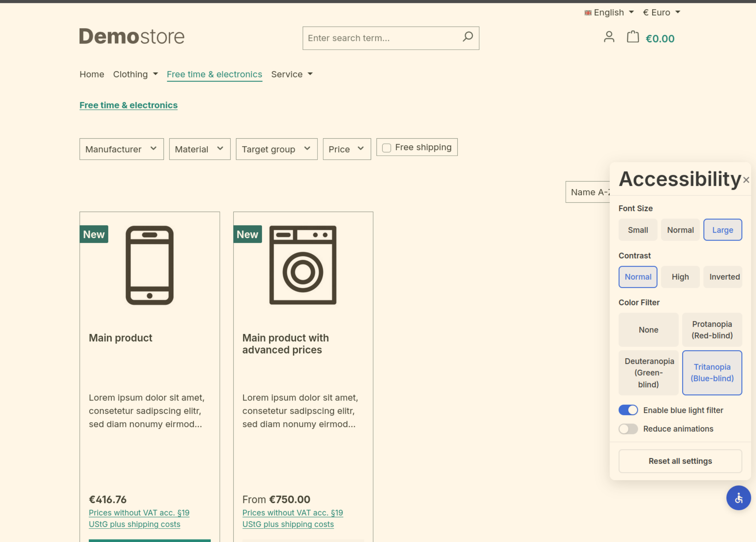
Task: Choose Inverted contrast mode
Action: tap(722, 277)
